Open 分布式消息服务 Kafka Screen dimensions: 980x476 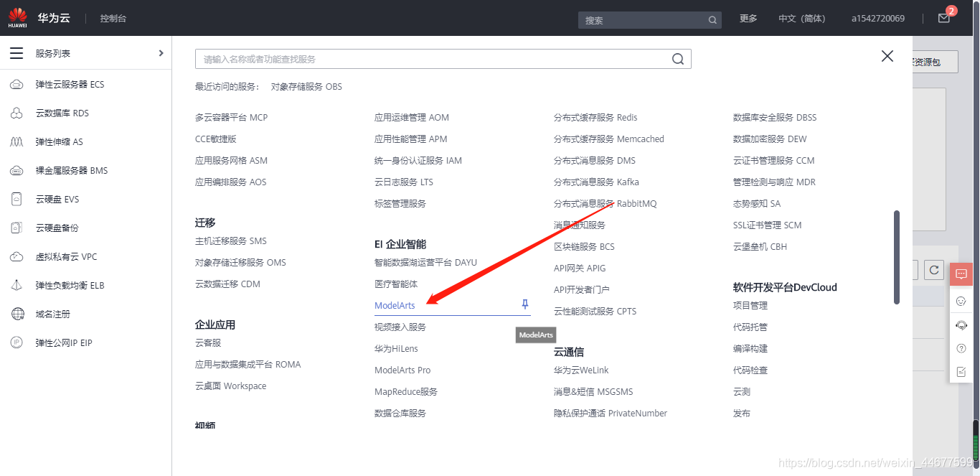click(x=596, y=182)
